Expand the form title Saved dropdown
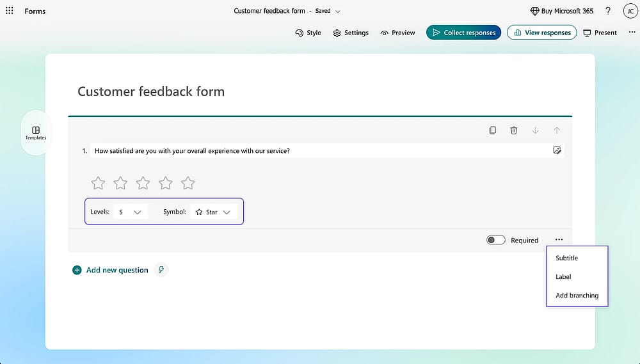Image resolution: width=640 pixels, height=364 pixels. coord(338,12)
